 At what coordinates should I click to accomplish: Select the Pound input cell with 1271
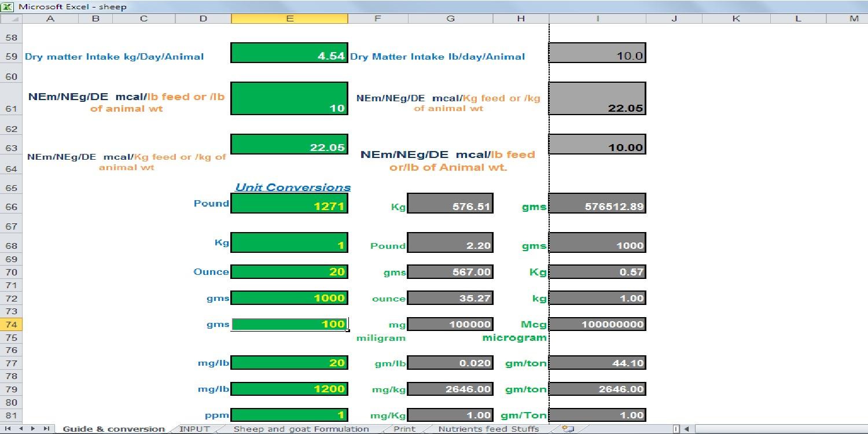[x=289, y=203]
